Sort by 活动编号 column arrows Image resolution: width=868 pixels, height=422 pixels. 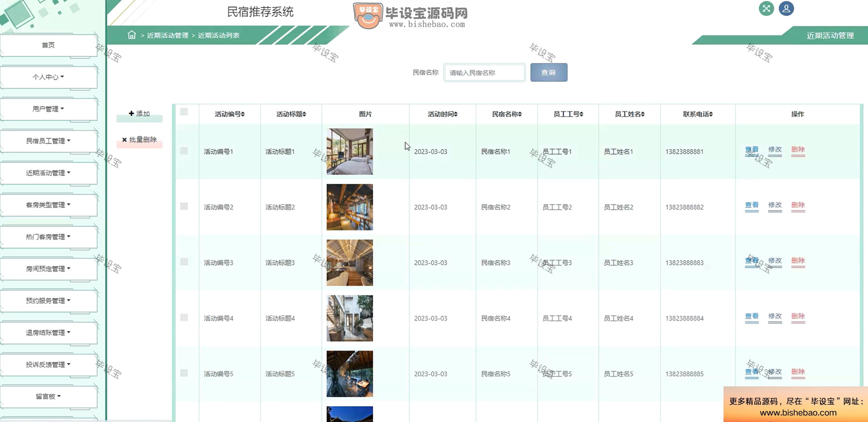click(243, 114)
